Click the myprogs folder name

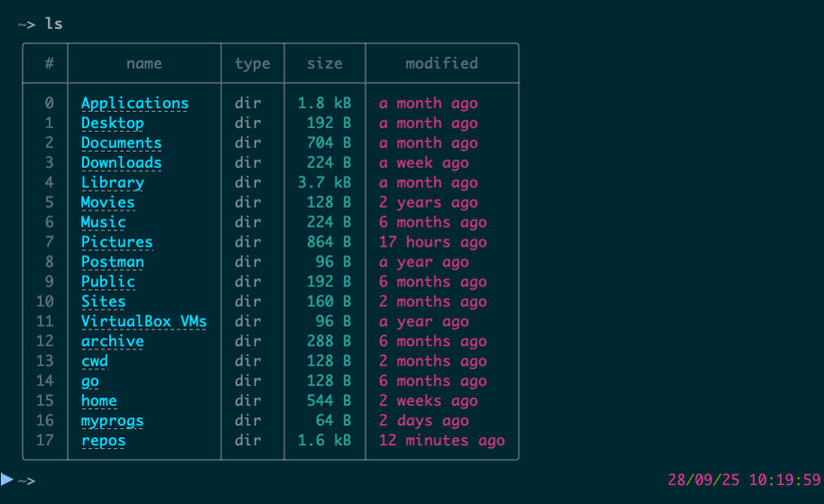[112, 421]
